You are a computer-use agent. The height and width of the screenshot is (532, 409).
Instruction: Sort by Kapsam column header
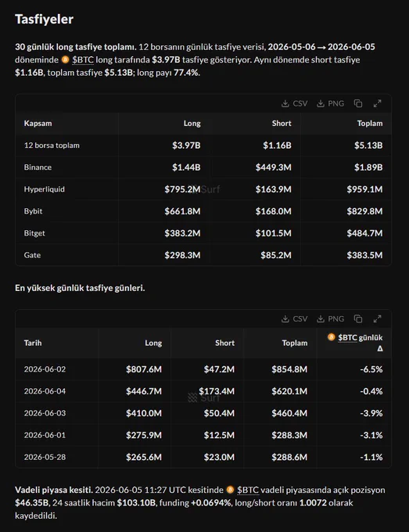[38, 123]
